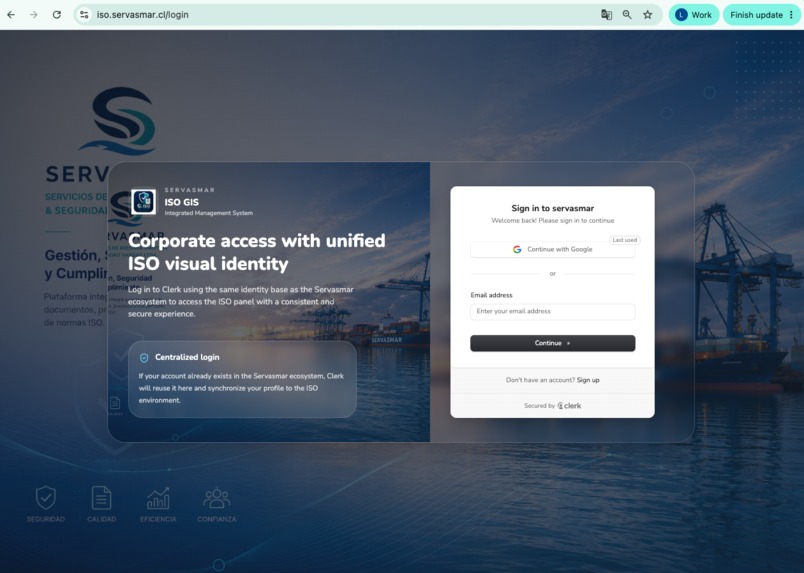The width and height of the screenshot is (804, 573).
Task: Click the Calidad document icon
Action: click(x=101, y=498)
